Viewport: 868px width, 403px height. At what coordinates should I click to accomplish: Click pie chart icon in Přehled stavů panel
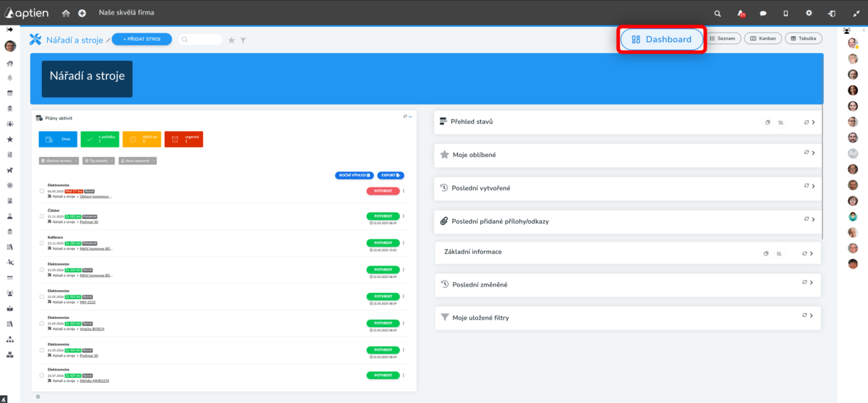coord(767,122)
